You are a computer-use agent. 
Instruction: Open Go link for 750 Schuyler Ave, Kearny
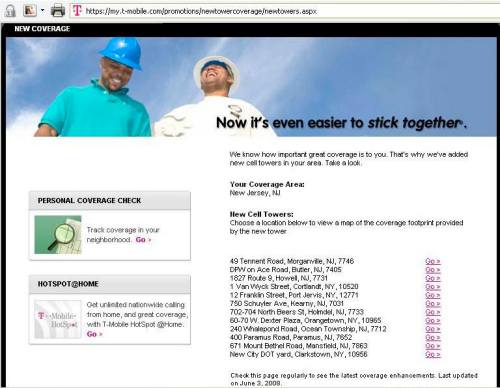pyautogui.click(x=433, y=303)
